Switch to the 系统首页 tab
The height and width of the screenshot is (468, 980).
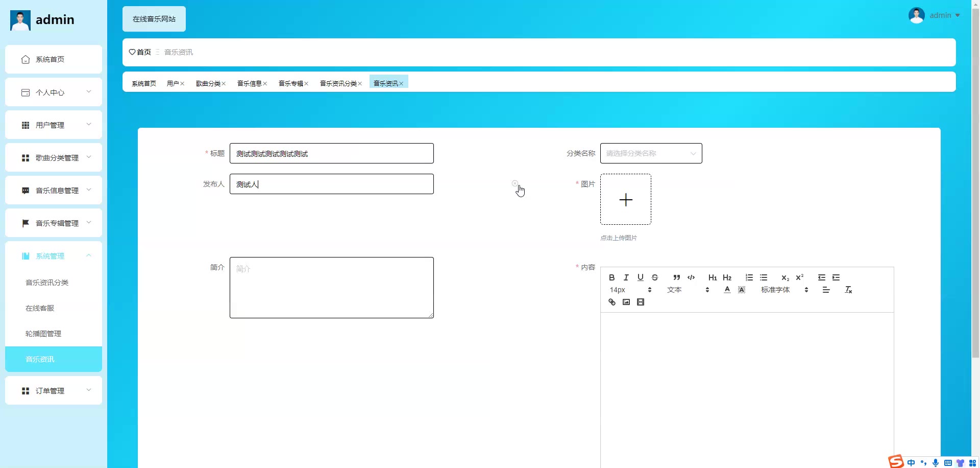coord(144,83)
